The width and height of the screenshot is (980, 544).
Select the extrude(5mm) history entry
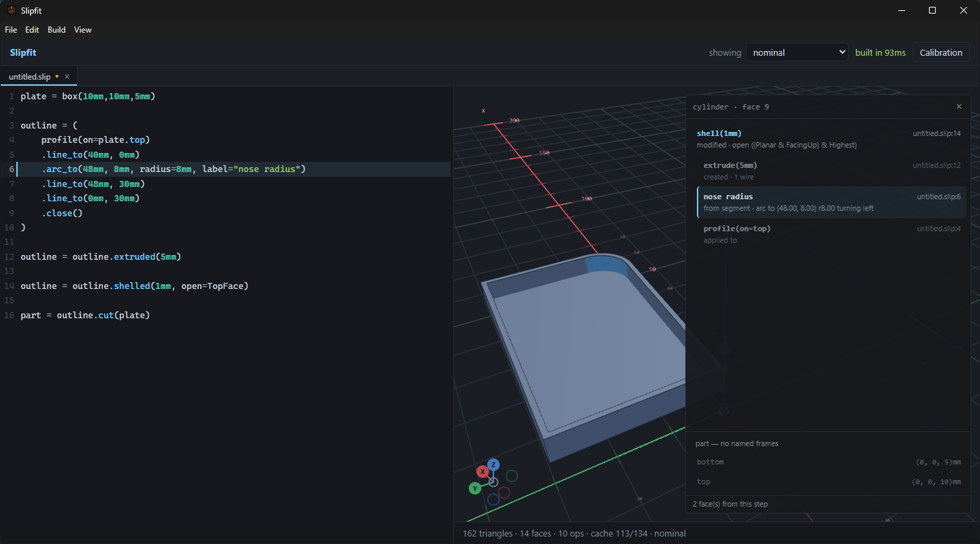tap(832, 171)
